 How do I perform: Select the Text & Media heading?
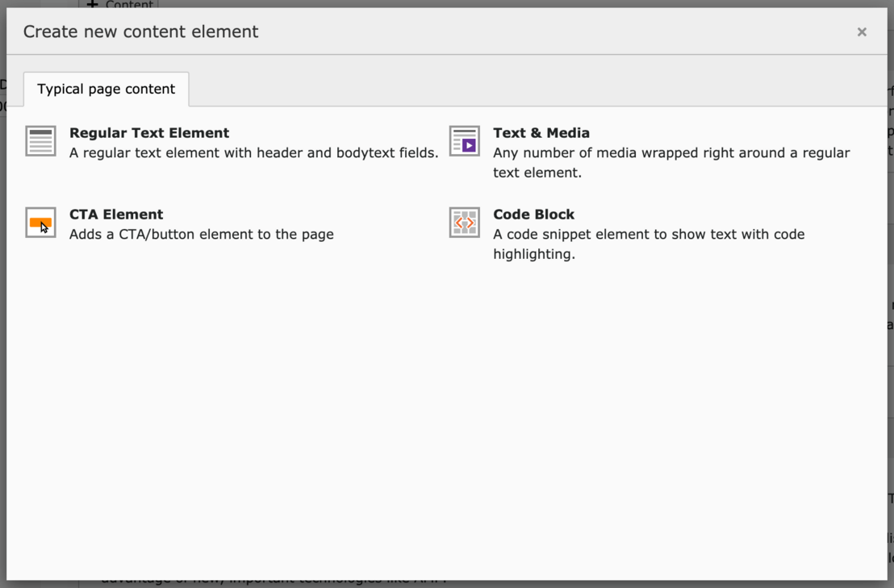click(541, 132)
